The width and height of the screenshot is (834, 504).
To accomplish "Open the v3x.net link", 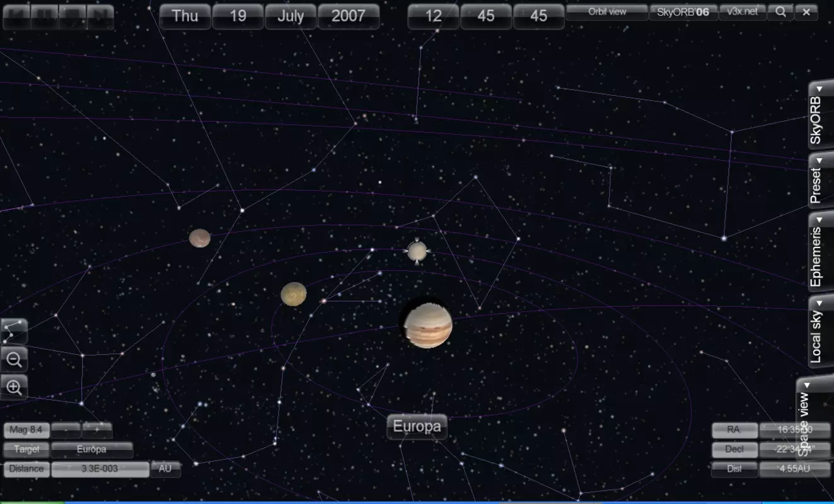I will (x=743, y=12).
